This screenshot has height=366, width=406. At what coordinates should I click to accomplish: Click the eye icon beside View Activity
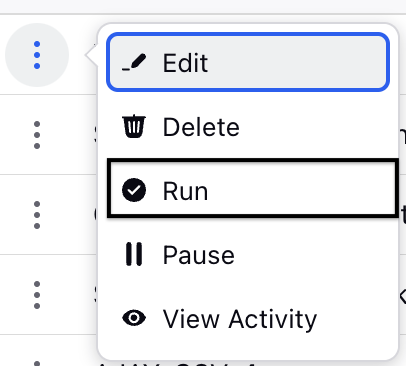(134, 318)
